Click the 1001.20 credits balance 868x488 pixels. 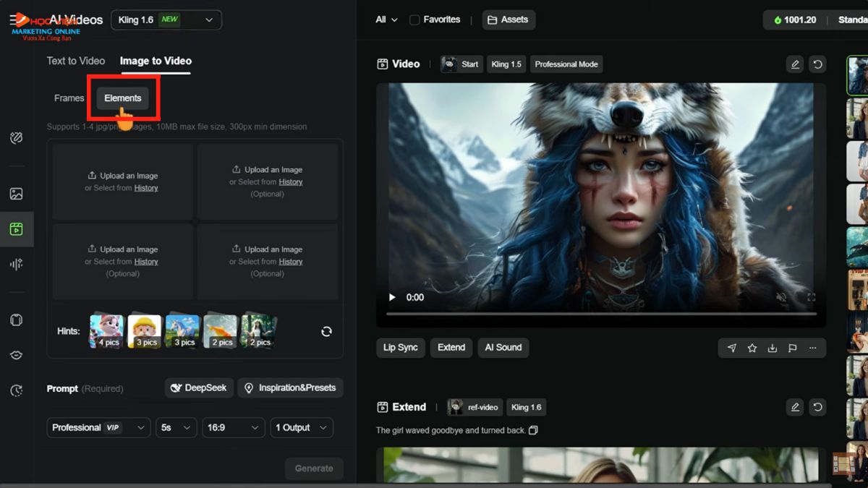click(x=800, y=20)
